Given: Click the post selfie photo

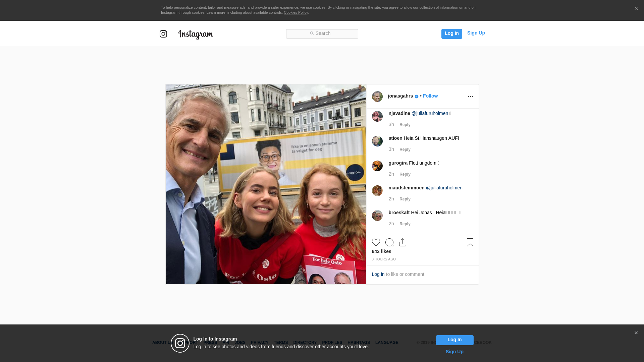Looking at the screenshot, I should point(266,184).
